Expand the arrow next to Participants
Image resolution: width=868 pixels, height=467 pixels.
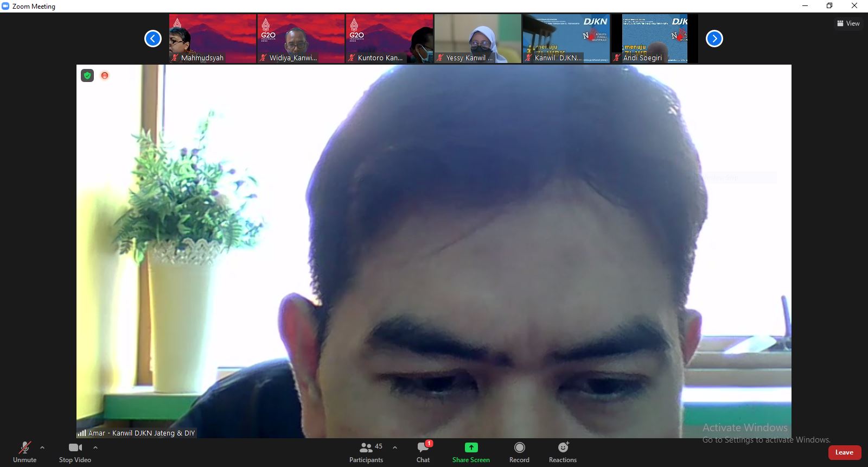[x=395, y=447]
